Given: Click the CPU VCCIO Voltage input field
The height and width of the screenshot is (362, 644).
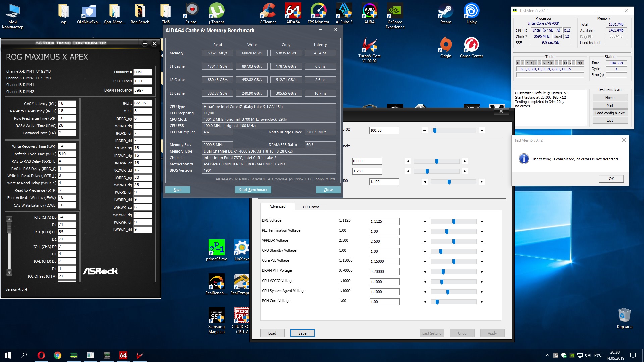Looking at the screenshot, I should (384, 282).
